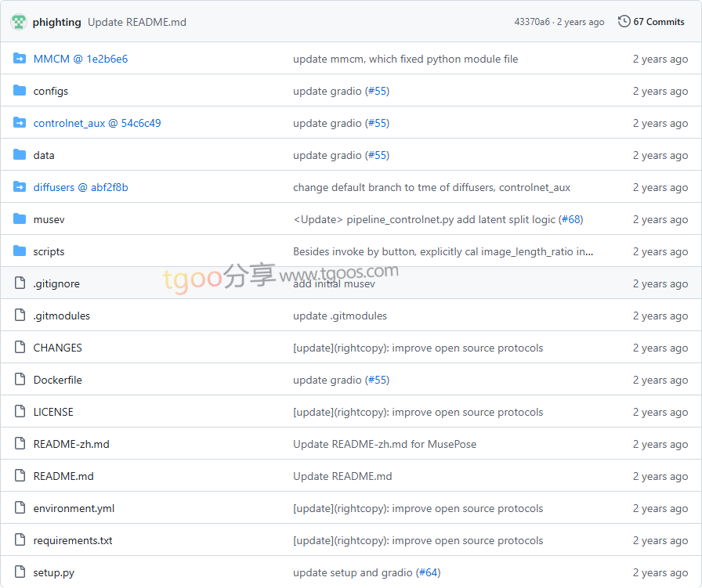The width and height of the screenshot is (702, 588).
Task: Click the commit history clock icon
Action: click(x=624, y=22)
